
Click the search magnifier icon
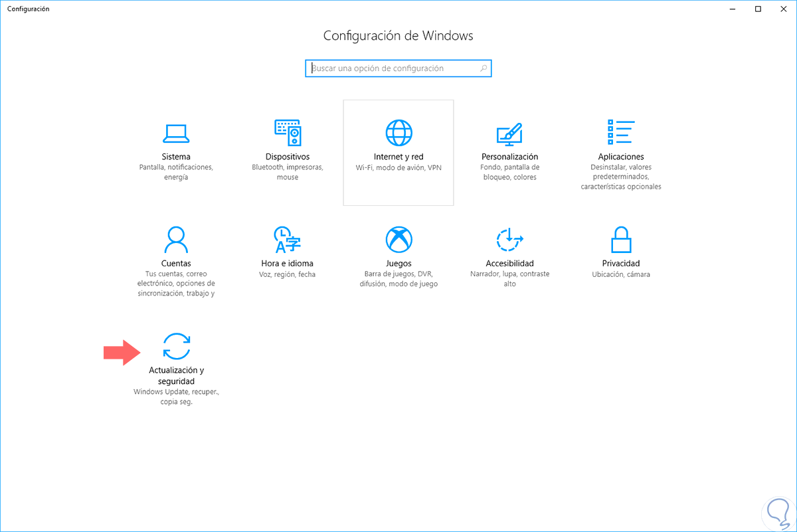(484, 68)
